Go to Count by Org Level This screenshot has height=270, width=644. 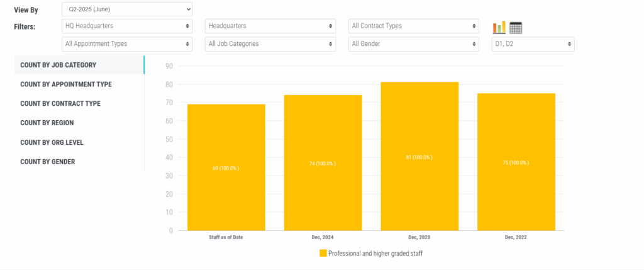(x=52, y=143)
